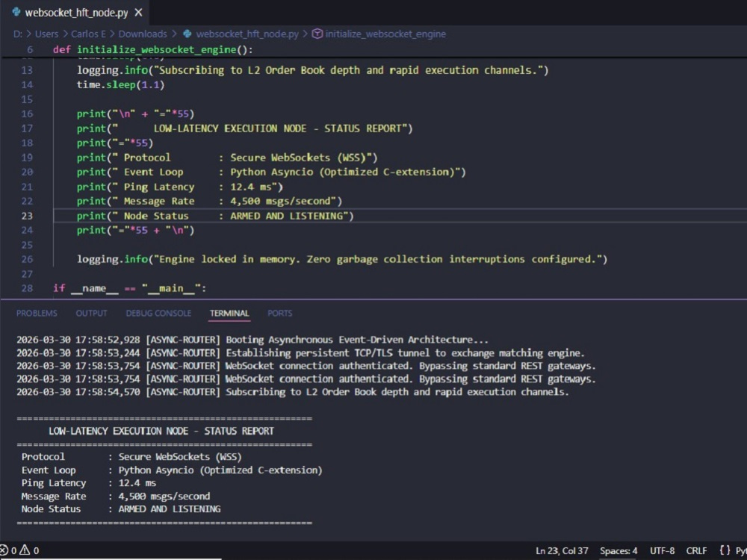Click terminal output 'Secure WebSockets (WSS)'
Image resolution: width=747 pixels, height=560 pixels.
click(x=180, y=457)
